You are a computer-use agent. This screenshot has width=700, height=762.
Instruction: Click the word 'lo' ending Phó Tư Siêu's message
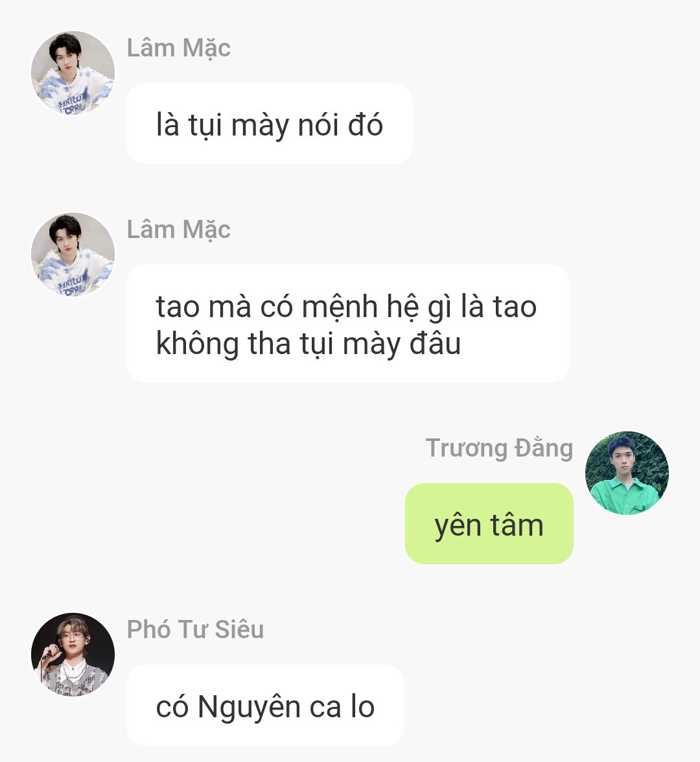[363, 707]
